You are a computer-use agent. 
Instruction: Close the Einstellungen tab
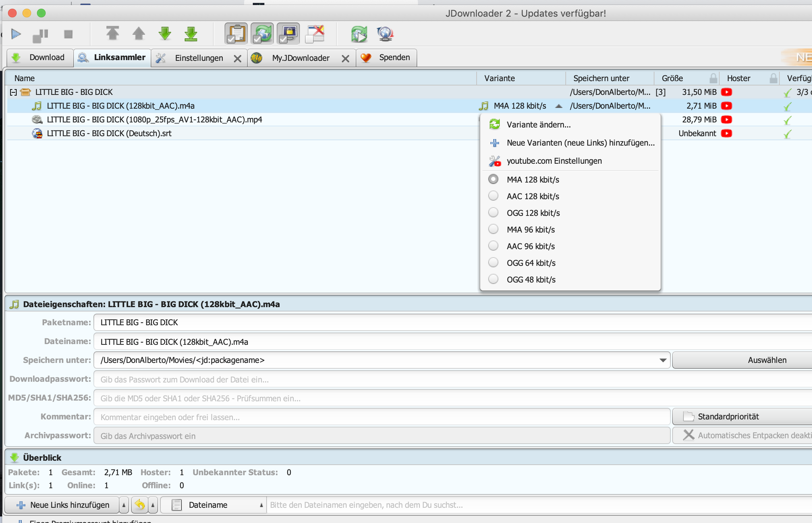tap(238, 58)
